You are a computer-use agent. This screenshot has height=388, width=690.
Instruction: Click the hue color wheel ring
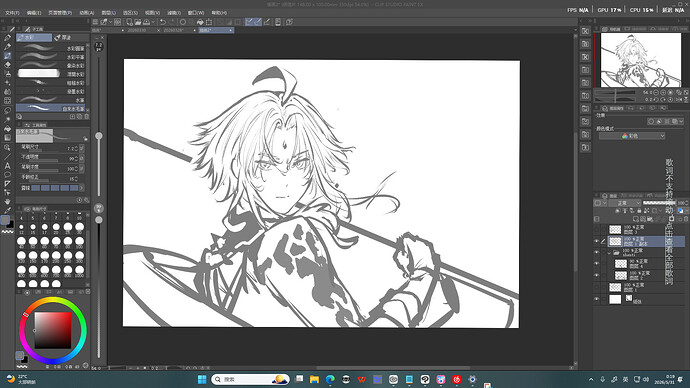[53, 300]
